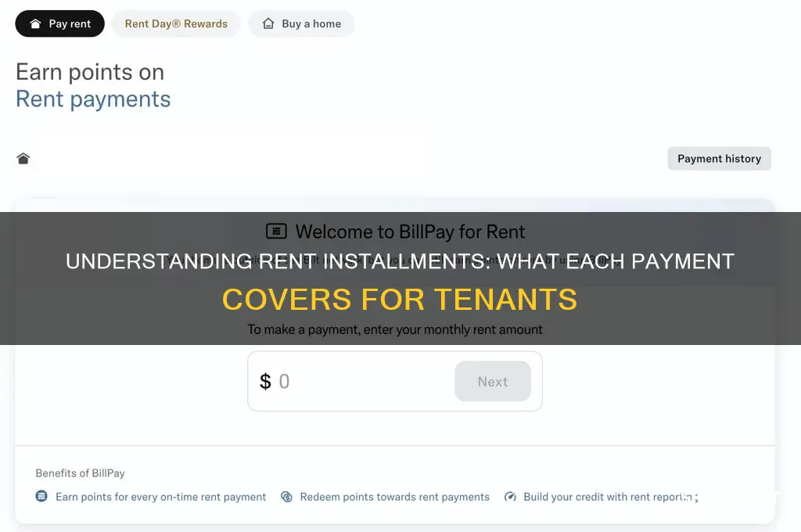Click the house icon in Pay rent tab
Screen dimensions: 801x532
35,23
